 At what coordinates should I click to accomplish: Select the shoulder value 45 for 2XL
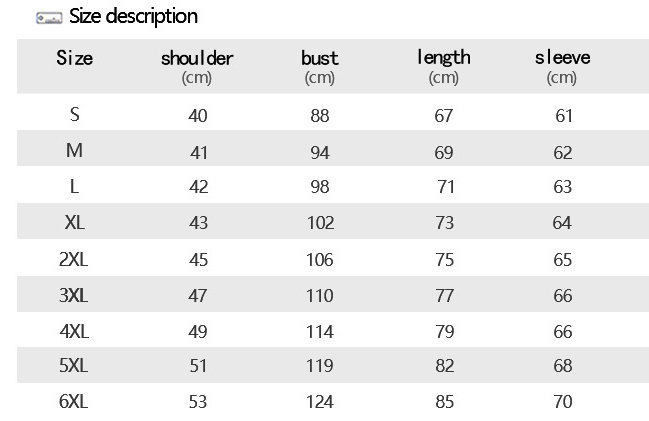[198, 260]
